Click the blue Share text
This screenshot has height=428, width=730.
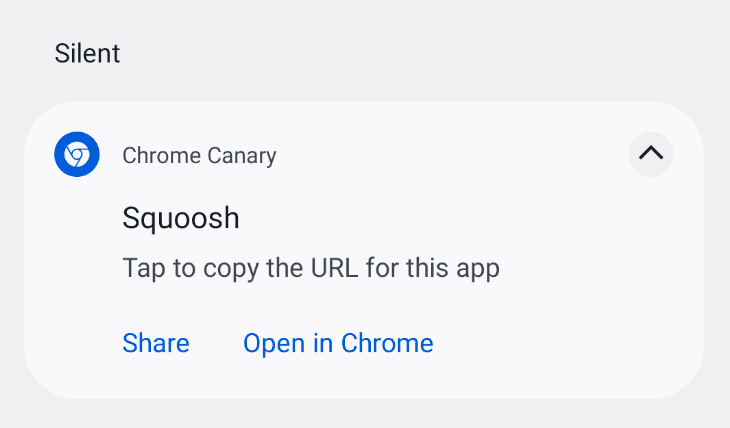coord(156,343)
